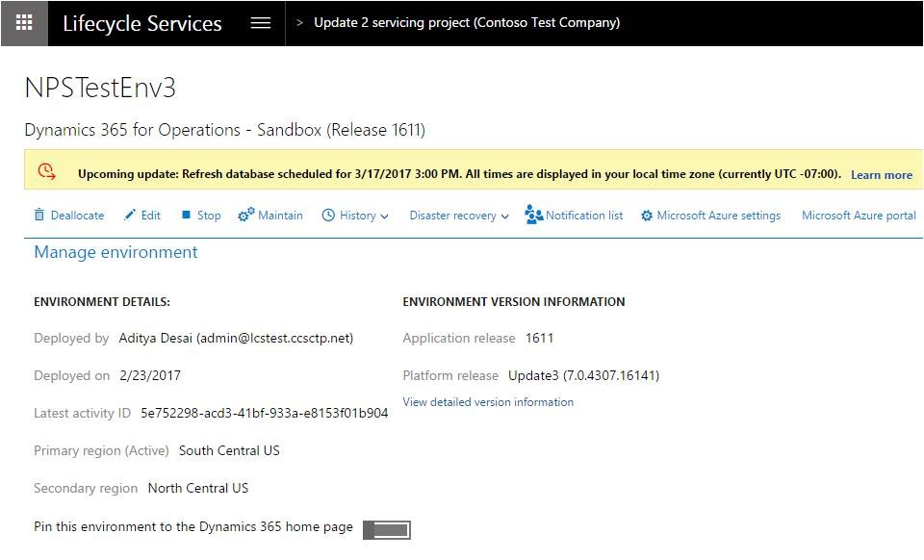
Task: Open the Disaster recovery menu
Action: click(452, 216)
